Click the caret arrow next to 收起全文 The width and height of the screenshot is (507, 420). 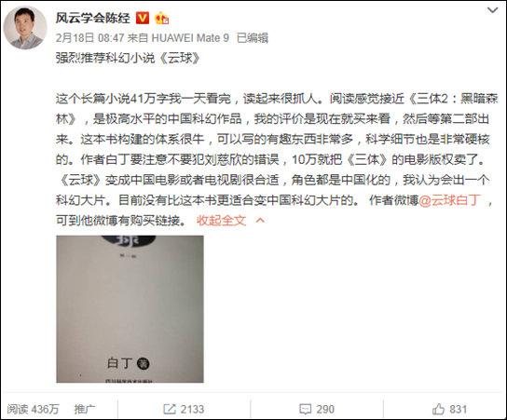260,221
